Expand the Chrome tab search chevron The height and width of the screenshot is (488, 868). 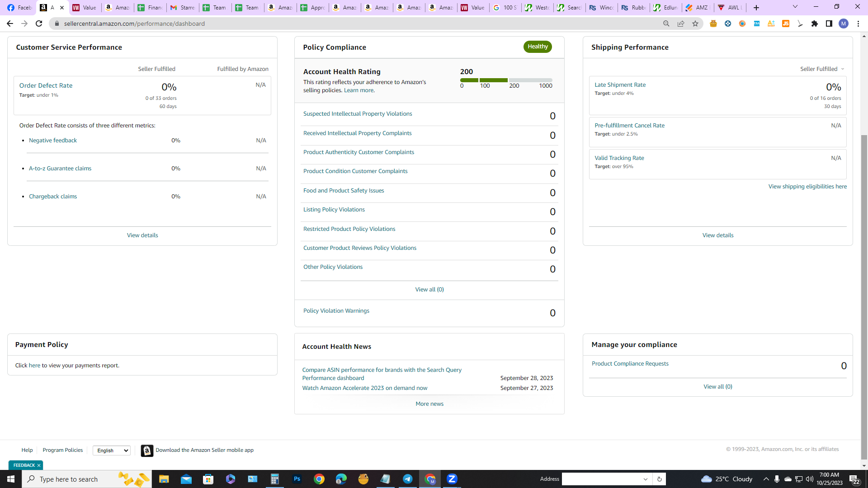[x=795, y=7]
